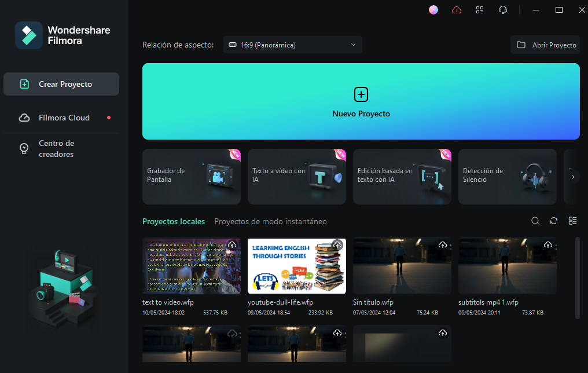
Task: Upload text to video.wfp to cloud
Action: (x=232, y=245)
